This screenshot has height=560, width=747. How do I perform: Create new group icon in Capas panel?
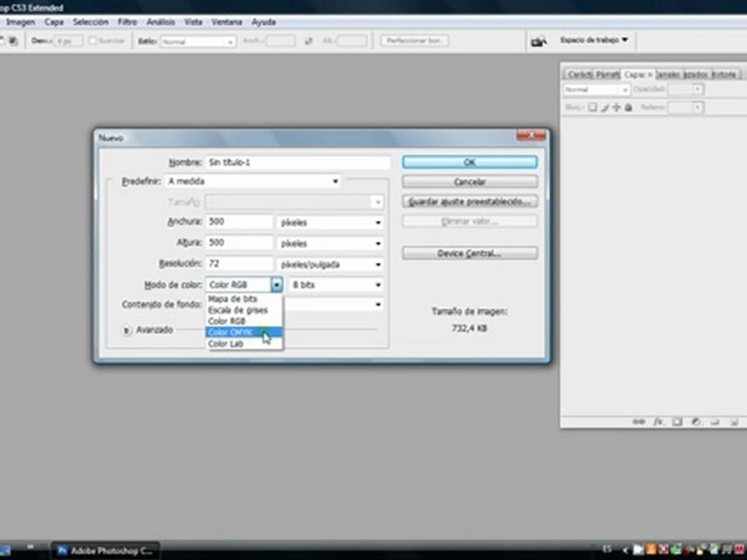click(x=714, y=422)
